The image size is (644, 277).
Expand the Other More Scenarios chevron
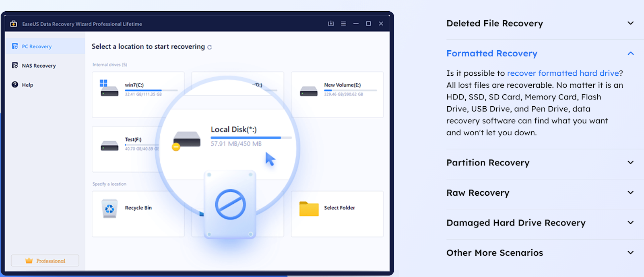631,253
